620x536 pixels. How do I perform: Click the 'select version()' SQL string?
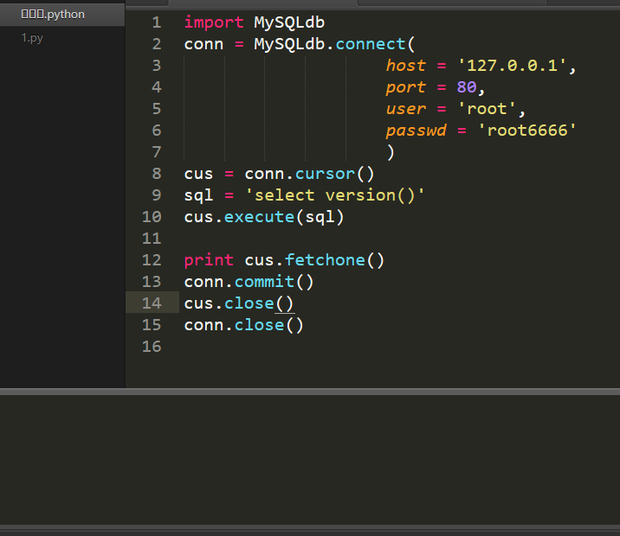tap(335, 195)
